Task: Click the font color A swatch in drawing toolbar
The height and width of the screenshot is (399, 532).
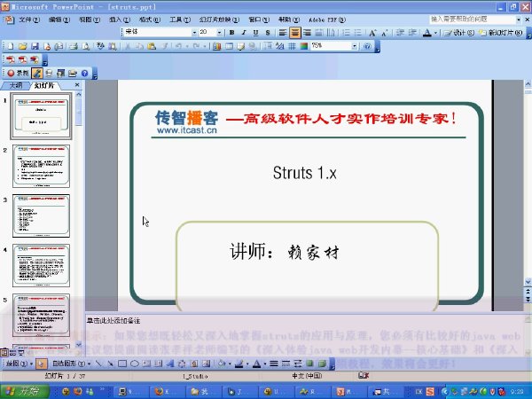Action: pyautogui.click(x=257, y=364)
